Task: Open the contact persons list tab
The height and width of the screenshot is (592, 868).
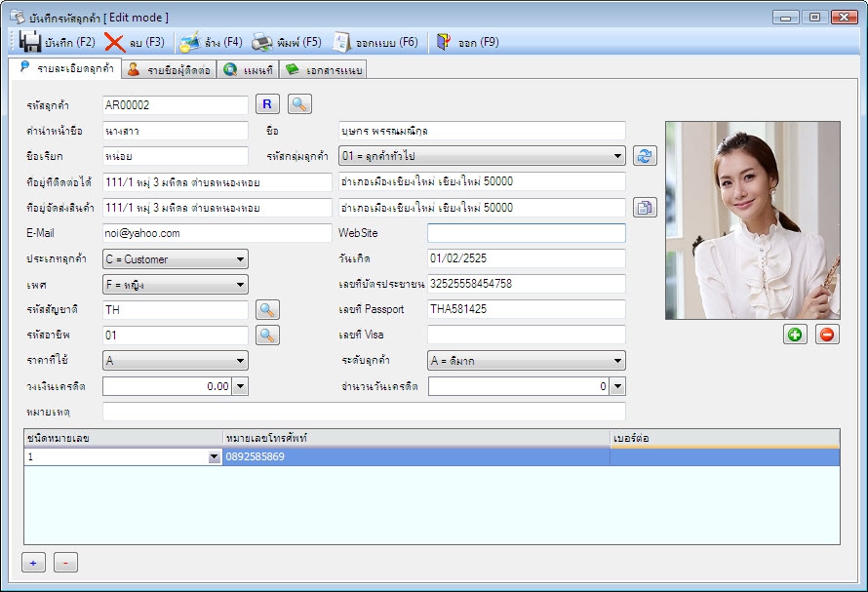Action: [x=168, y=69]
